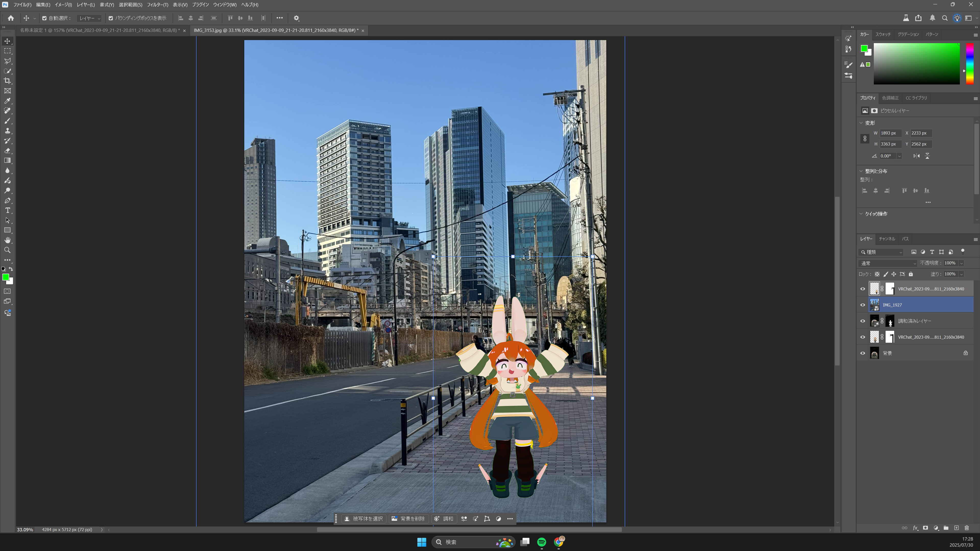The height and width of the screenshot is (551, 980).
Task: Select the Polygonal Lasso tool
Action: coord(7,61)
